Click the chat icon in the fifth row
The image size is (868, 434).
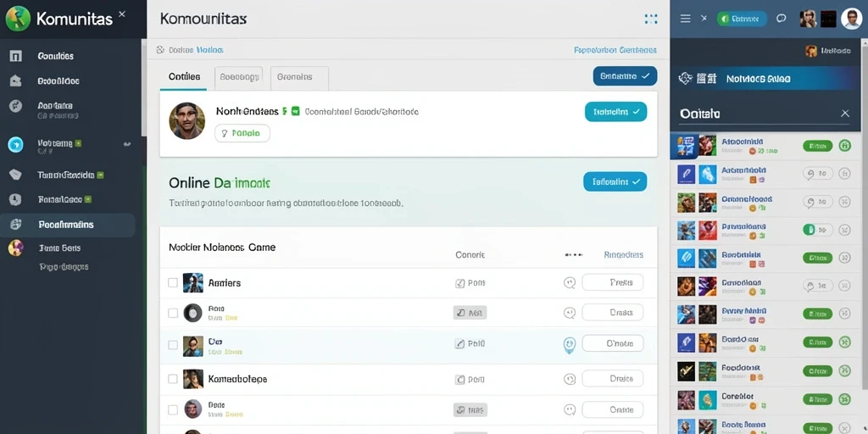pos(569,410)
